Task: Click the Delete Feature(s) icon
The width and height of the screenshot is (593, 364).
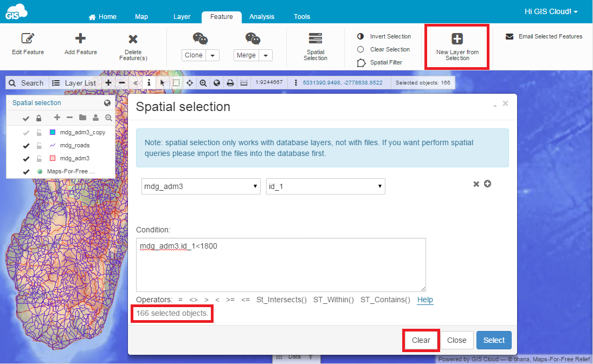Action: (x=133, y=40)
